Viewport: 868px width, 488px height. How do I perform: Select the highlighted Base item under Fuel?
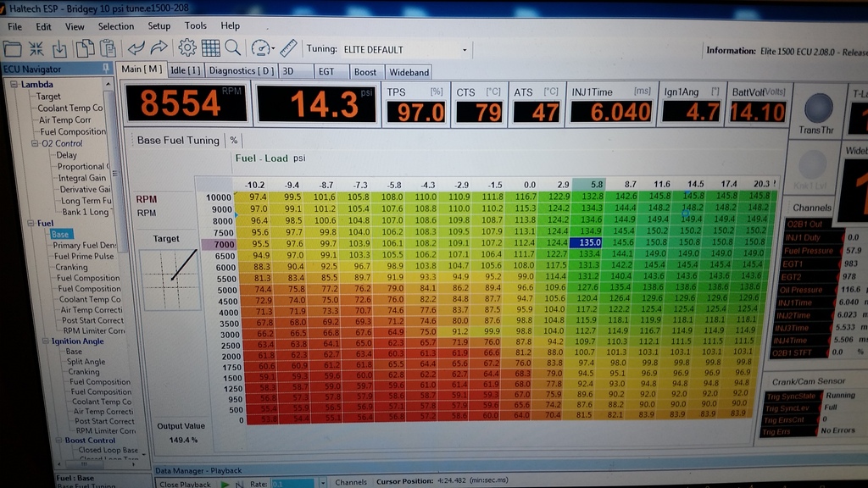[x=60, y=234]
